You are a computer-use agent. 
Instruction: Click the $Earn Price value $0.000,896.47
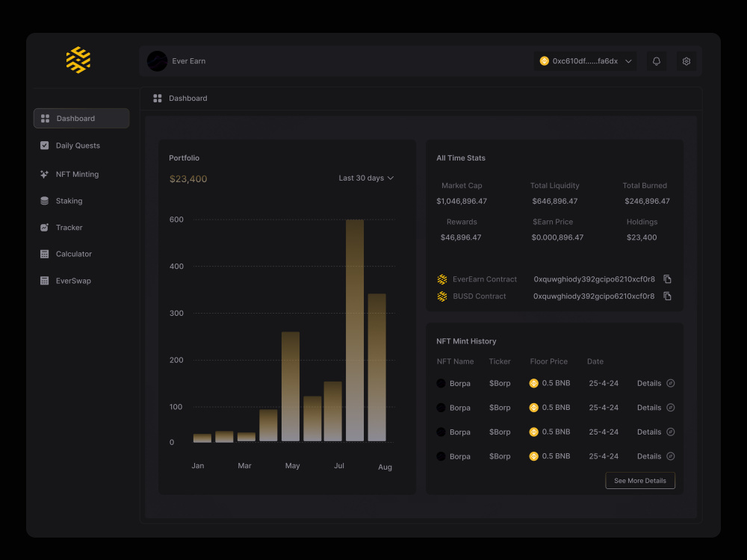coord(557,237)
